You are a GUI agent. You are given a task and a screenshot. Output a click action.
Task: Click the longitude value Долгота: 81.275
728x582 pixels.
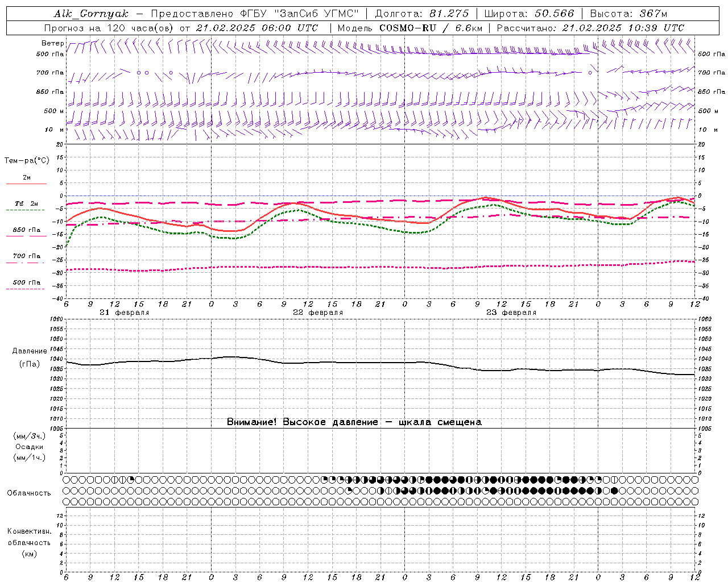point(422,14)
